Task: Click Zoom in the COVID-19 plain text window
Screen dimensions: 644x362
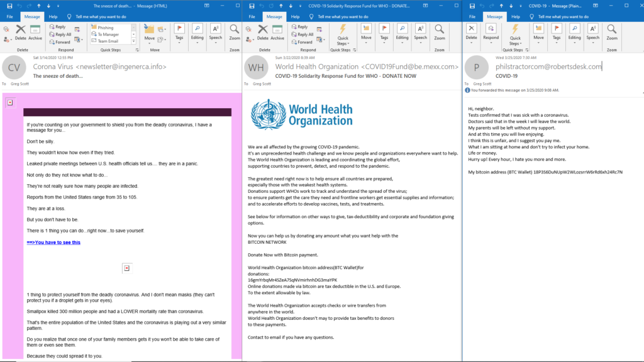Action: pyautogui.click(x=612, y=33)
